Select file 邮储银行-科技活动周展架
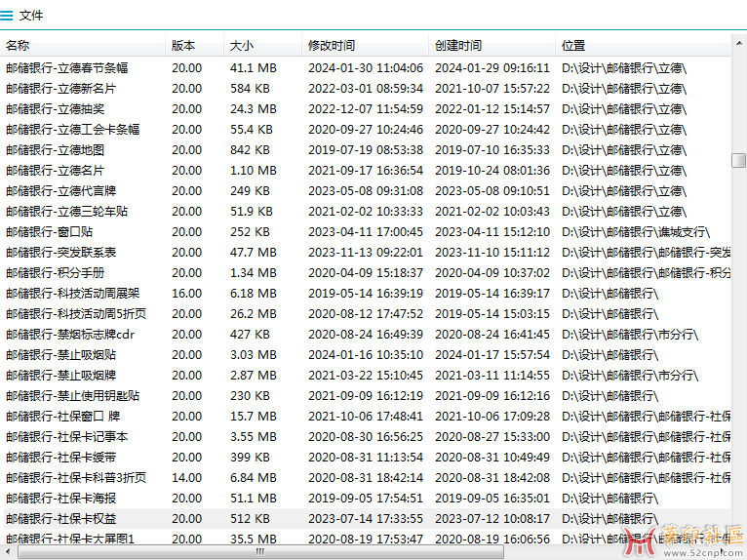Screen dimensions: 747x560 73,294
